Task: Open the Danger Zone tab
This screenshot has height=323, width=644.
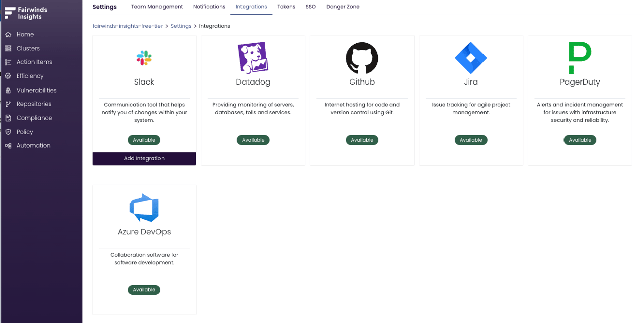Action: pos(343,7)
